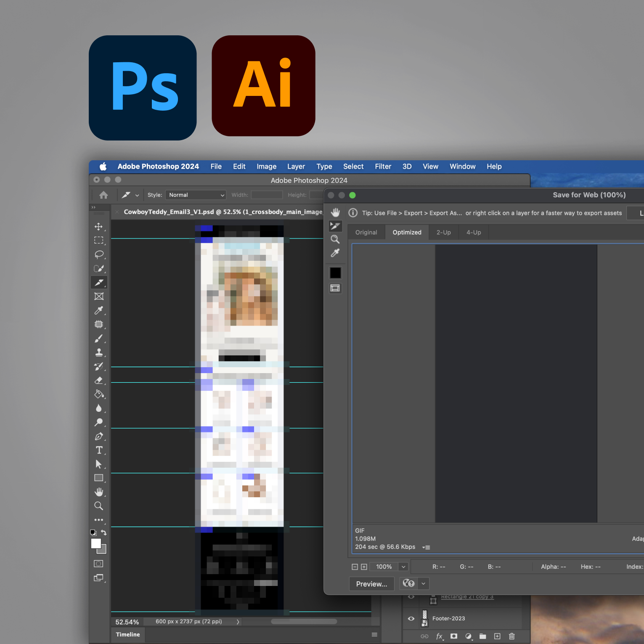This screenshot has height=644, width=644.
Task: Open the Apple menu
Action: [103, 166]
